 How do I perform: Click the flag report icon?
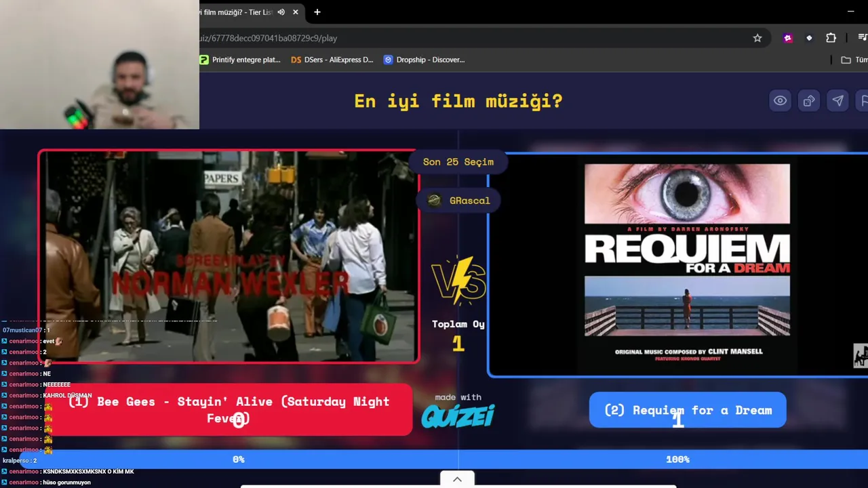[863, 101]
